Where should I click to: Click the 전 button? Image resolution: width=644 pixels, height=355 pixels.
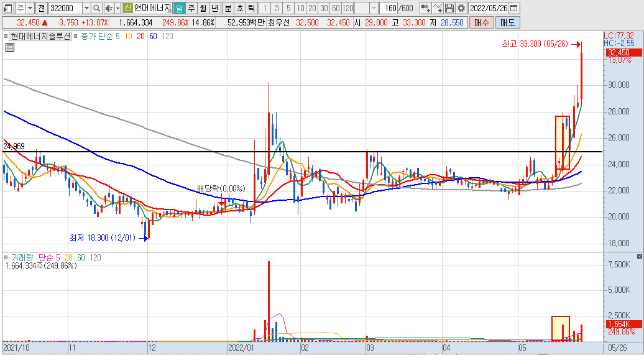tap(42, 8)
